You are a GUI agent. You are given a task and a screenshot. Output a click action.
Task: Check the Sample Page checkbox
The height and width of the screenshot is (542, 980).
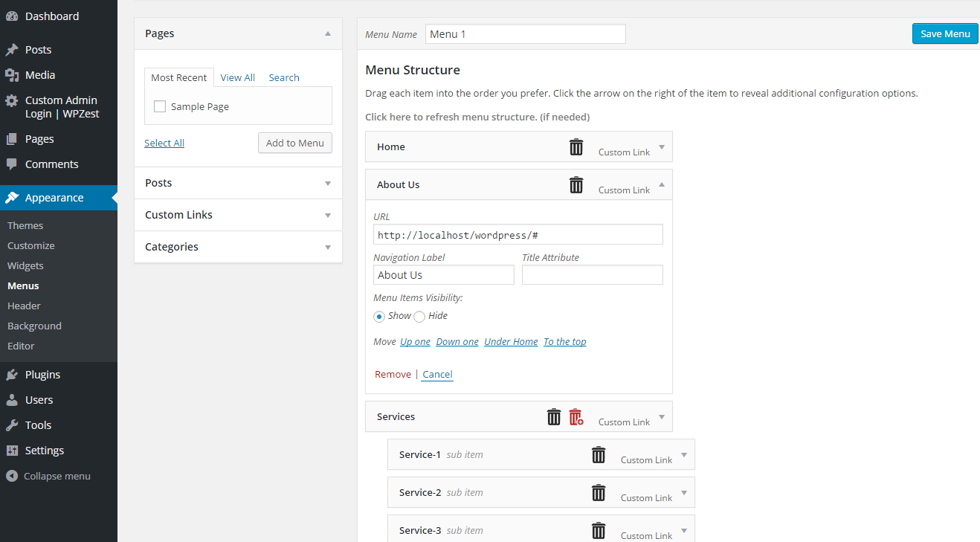pyautogui.click(x=160, y=106)
